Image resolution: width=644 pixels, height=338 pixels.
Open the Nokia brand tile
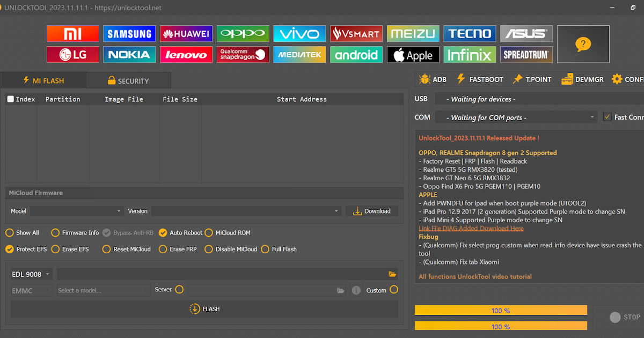coord(129,55)
